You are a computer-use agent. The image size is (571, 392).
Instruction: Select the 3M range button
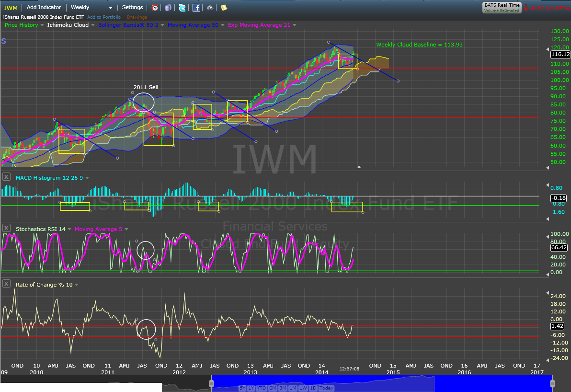tap(283, 388)
